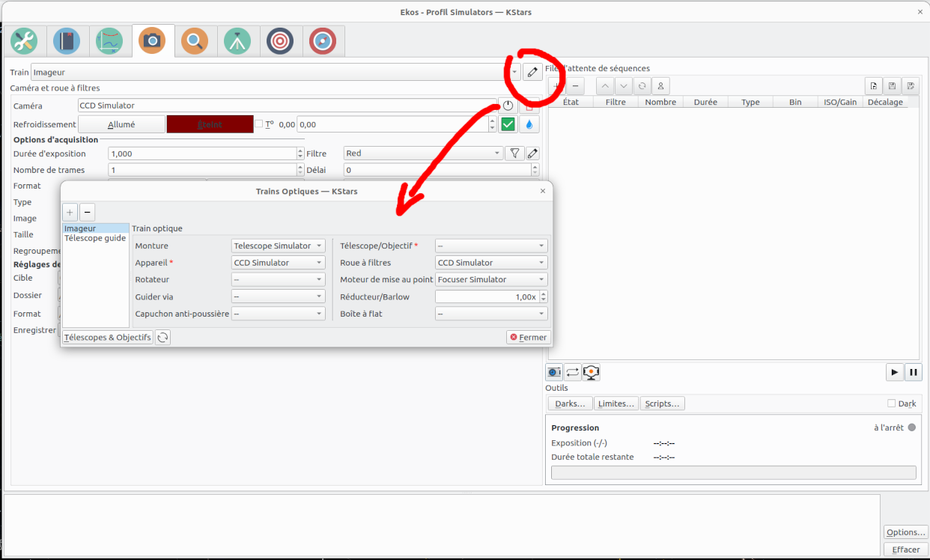Open the Analyze graph tab
The height and width of the screenshot is (560, 930).
click(x=110, y=41)
